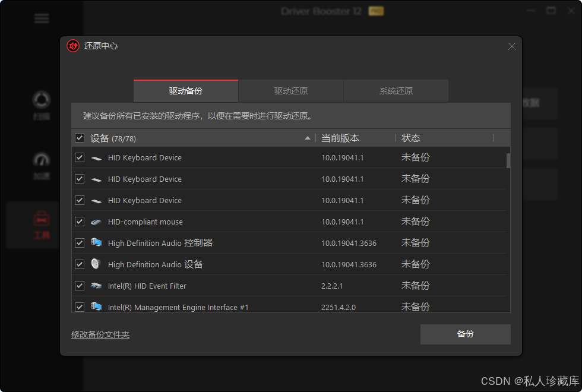Click the 当前版本 column header
Image resolution: width=582 pixels, height=392 pixels.
click(340, 138)
